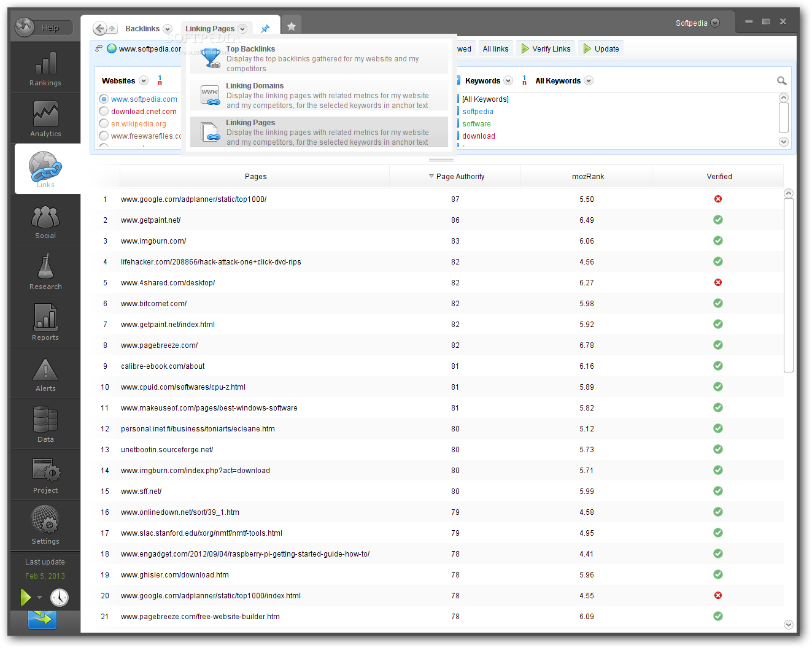The image size is (812, 648).
Task: Select en.wikipedia.org radio button
Action: coord(104,123)
